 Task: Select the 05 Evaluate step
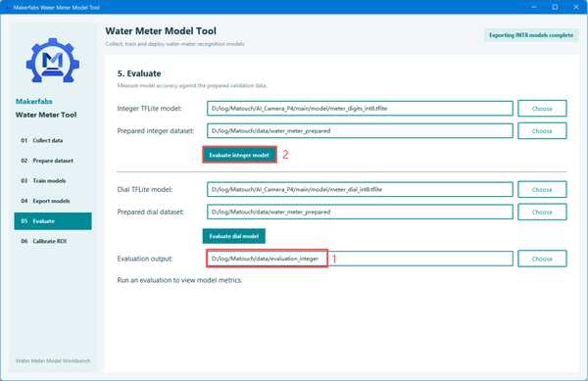click(x=53, y=221)
